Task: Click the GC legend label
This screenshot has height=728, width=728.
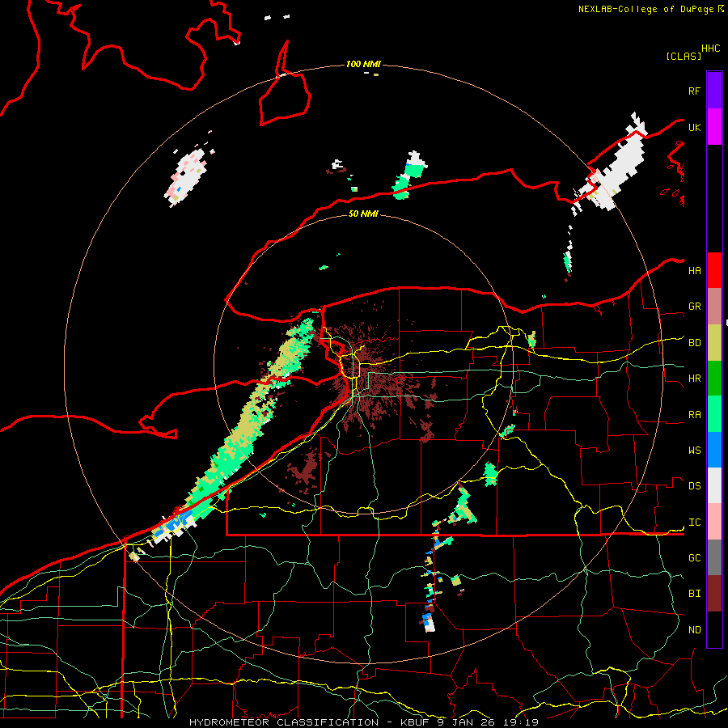Action: pyautogui.click(x=695, y=557)
